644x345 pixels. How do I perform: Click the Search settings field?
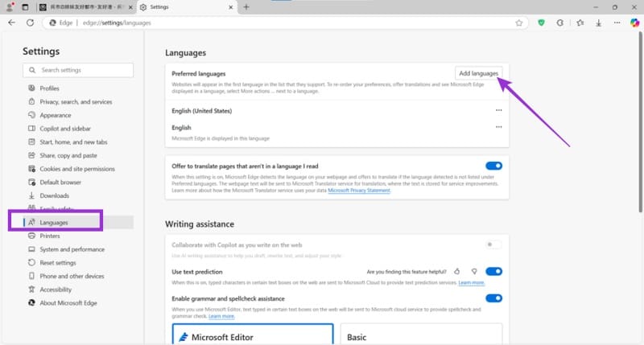click(78, 70)
